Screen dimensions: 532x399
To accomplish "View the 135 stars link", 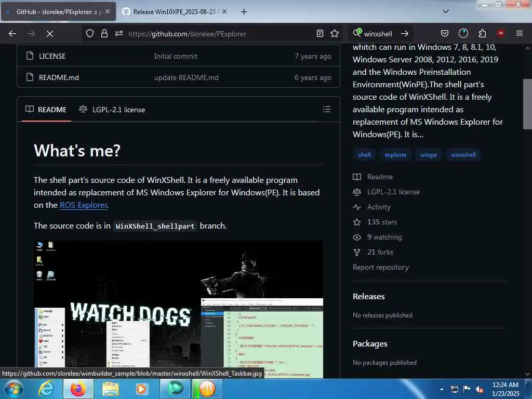I will tap(375, 222).
